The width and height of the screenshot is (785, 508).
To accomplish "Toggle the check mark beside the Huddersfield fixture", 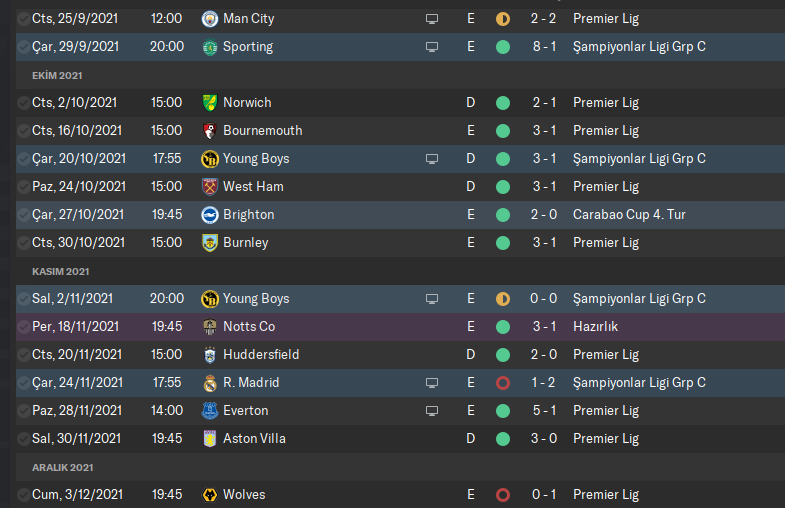I will coord(23,355).
